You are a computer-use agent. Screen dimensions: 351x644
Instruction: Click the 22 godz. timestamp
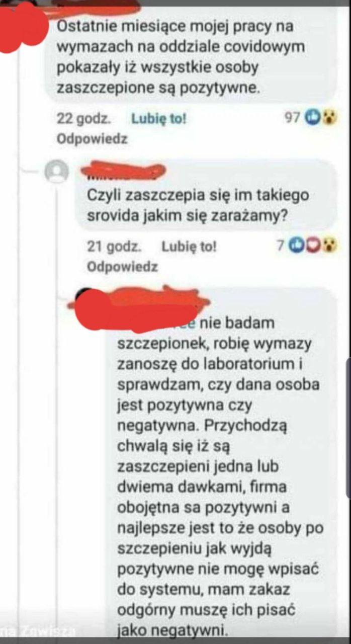[84, 119]
